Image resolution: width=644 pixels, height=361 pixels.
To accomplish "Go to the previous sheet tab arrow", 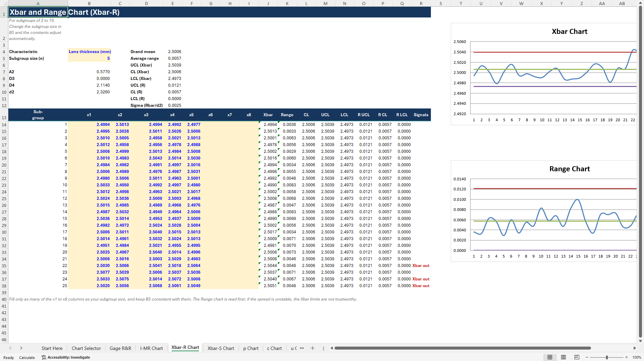I will (x=10, y=348).
